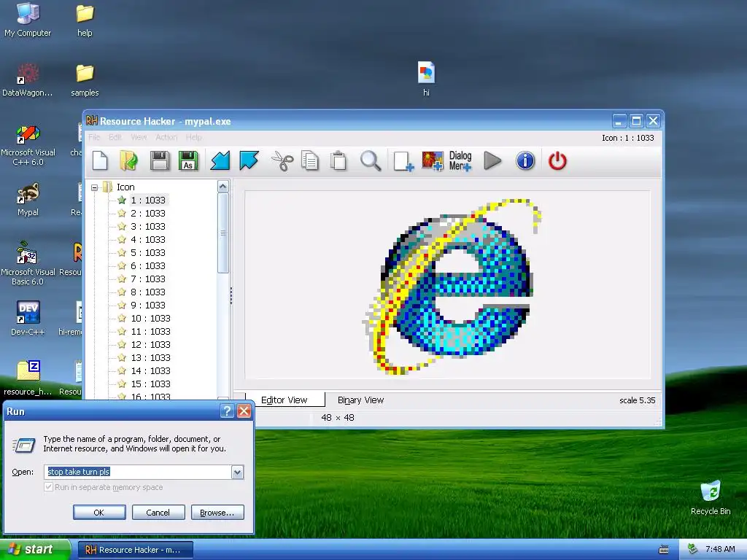Screen dimensions: 747x560
Task: Click the tree scrollbar up arrow
Action: pos(223,186)
